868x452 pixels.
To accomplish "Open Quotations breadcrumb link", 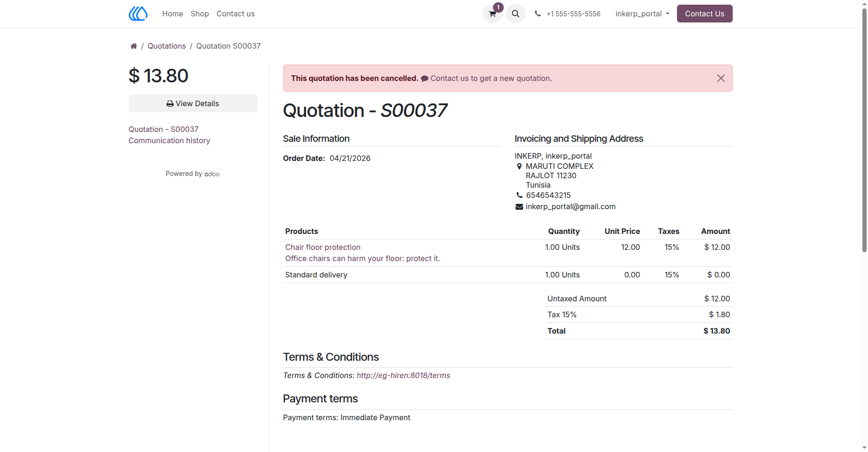I will coord(167,46).
